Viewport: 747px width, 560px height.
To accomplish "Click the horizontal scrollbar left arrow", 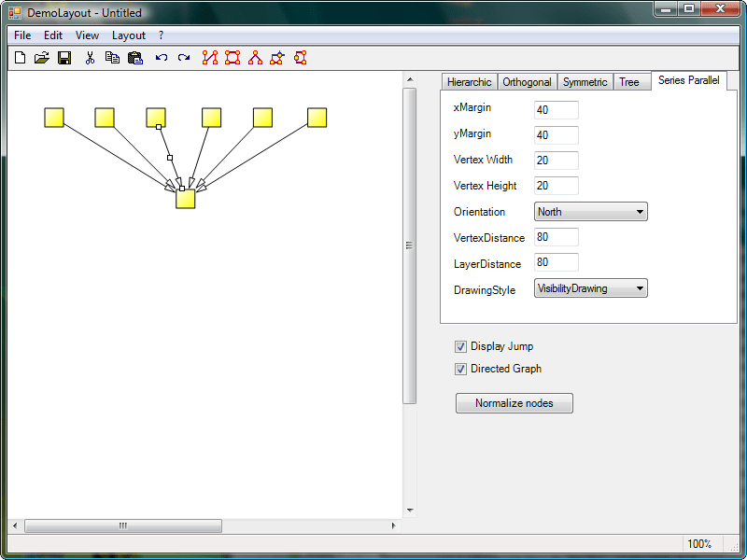I will (15, 525).
